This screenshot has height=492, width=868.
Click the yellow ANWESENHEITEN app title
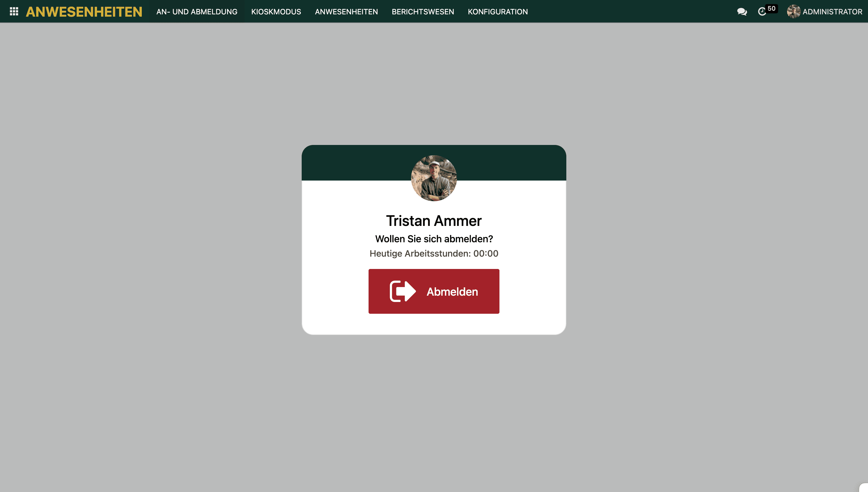point(84,12)
